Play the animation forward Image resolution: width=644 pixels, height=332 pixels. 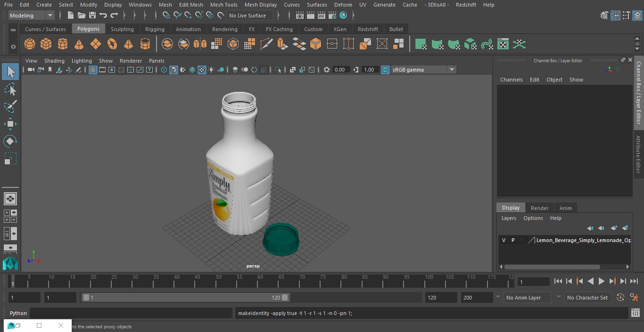pyautogui.click(x=602, y=281)
